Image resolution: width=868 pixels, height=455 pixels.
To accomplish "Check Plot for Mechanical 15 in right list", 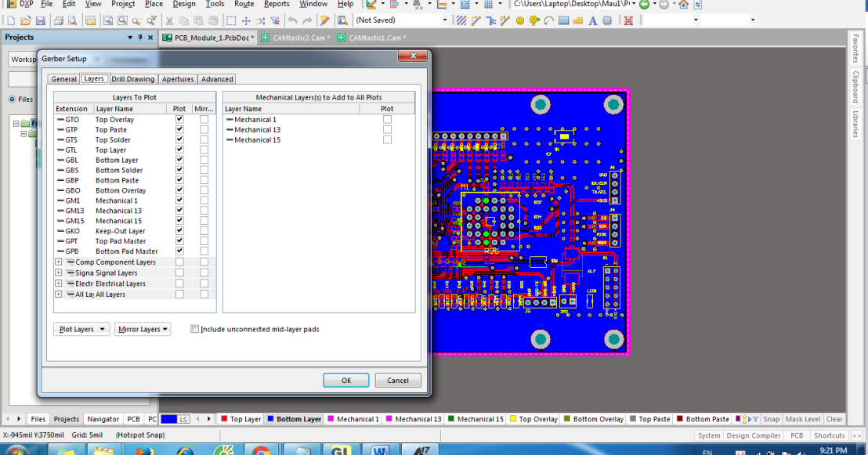I will pos(387,139).
